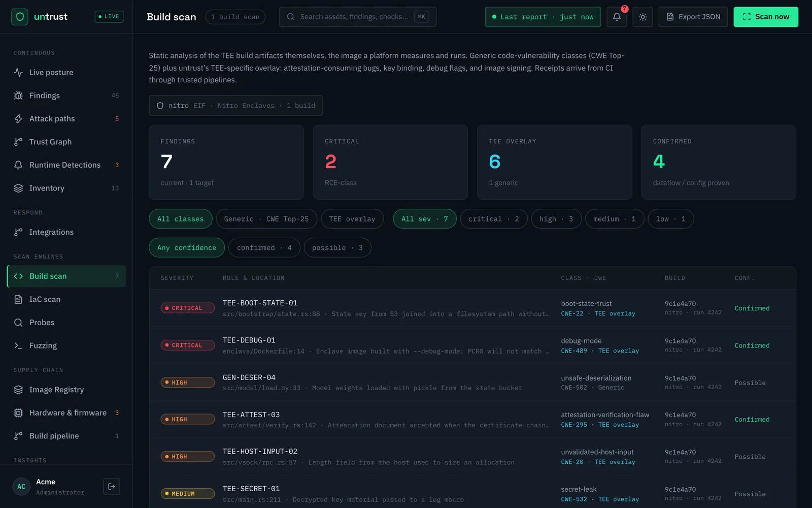Click the Scan now button
This screenshot has height=508, width=812.
766,17
